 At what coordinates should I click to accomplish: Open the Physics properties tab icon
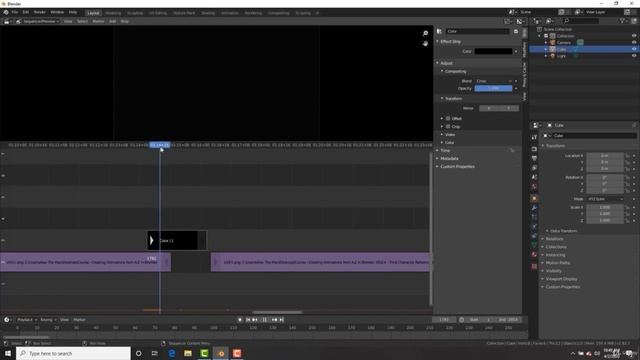[534, 227]
